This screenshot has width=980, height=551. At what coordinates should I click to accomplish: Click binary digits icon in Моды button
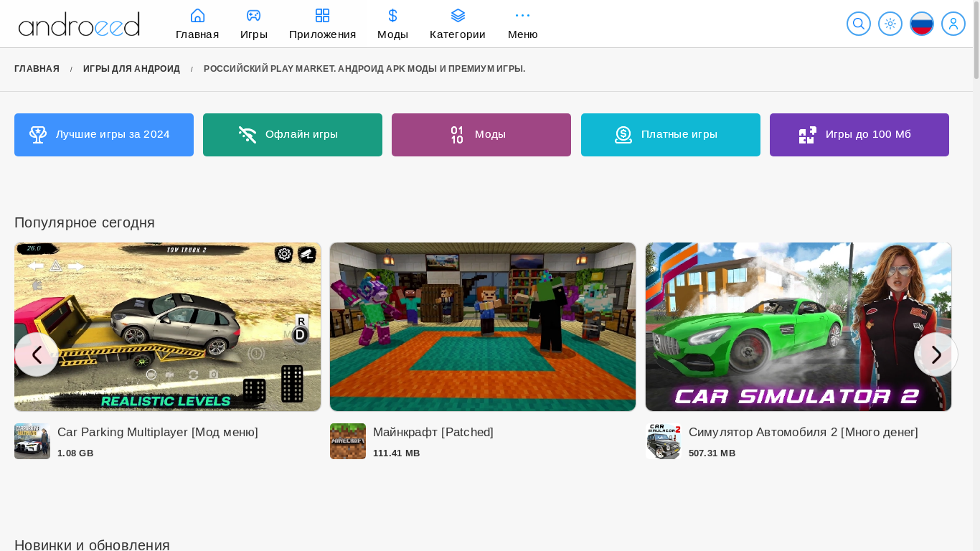457,135
